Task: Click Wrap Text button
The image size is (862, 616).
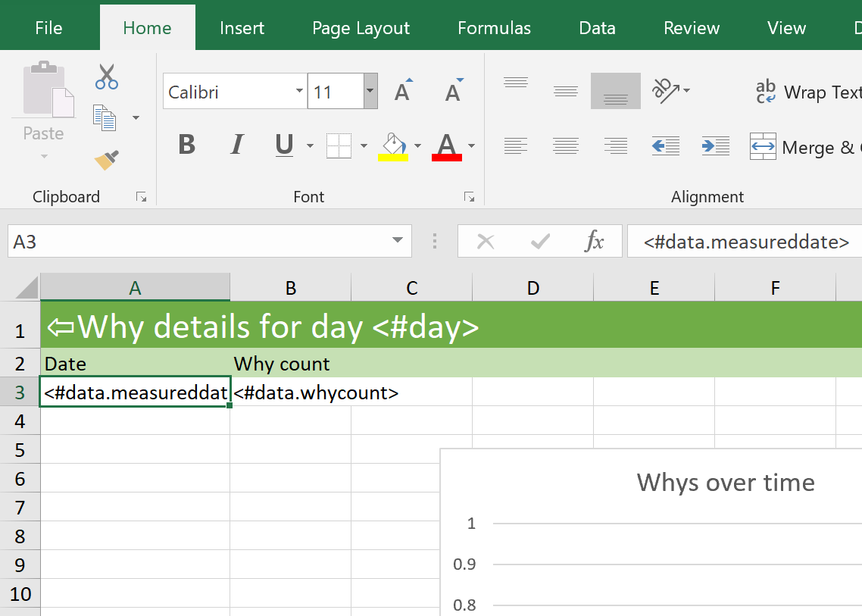Action: tap(807, 92)
